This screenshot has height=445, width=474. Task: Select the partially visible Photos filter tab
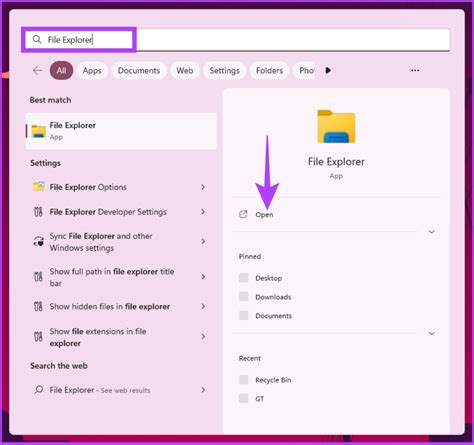[304, 70]
